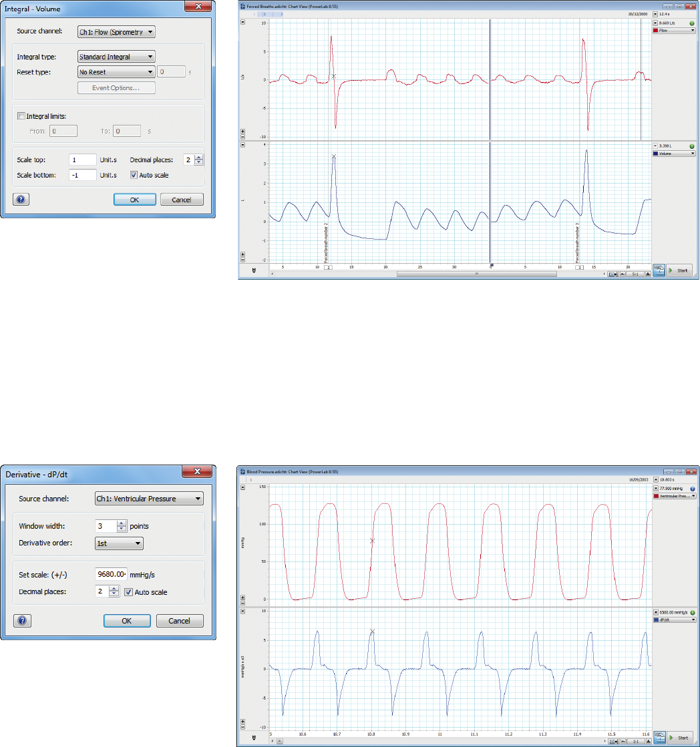Zoom out Flow channel vertical scale (minus)

click(x=242, y=136)
